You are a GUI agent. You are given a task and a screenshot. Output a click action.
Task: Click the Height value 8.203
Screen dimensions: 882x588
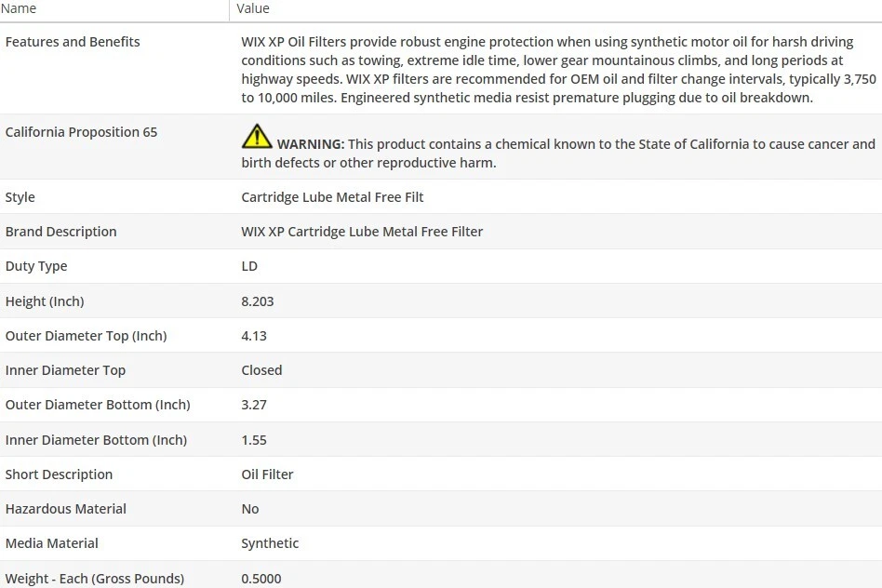[258, 301]
